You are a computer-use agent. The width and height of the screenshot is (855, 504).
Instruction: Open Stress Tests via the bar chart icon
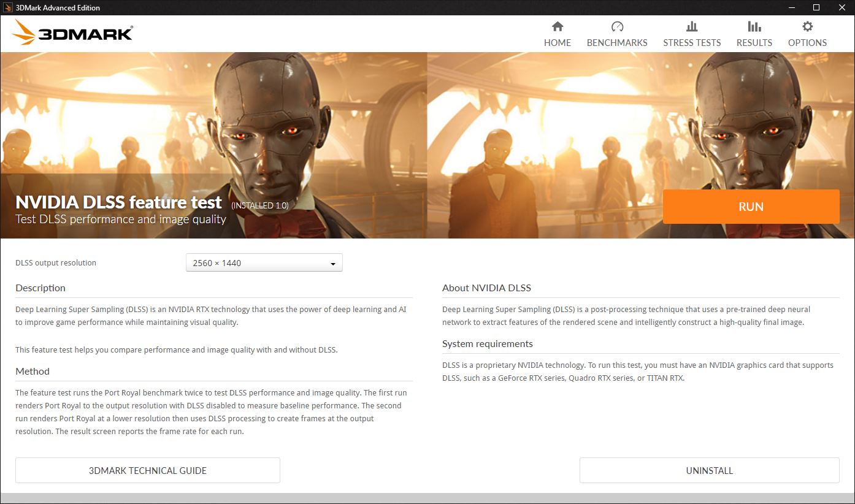pos(692,26)
